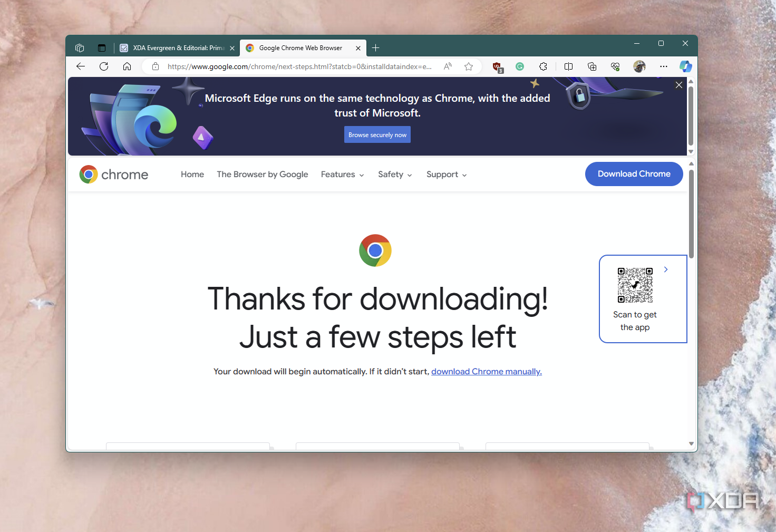Click the QR code image
Screen dimensions: 776x532
(x=635, y=285)
